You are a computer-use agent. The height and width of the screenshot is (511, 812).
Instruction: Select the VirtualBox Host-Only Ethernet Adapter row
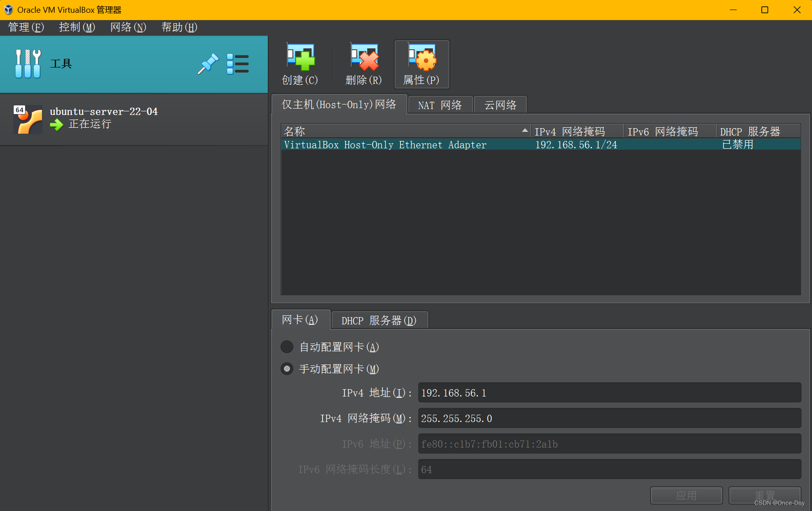coord(541,145)
